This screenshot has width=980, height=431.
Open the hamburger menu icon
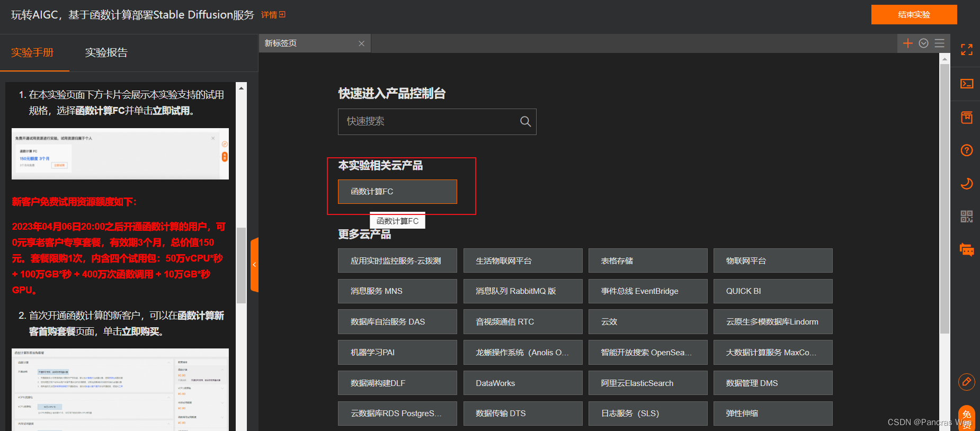[940, 43]
